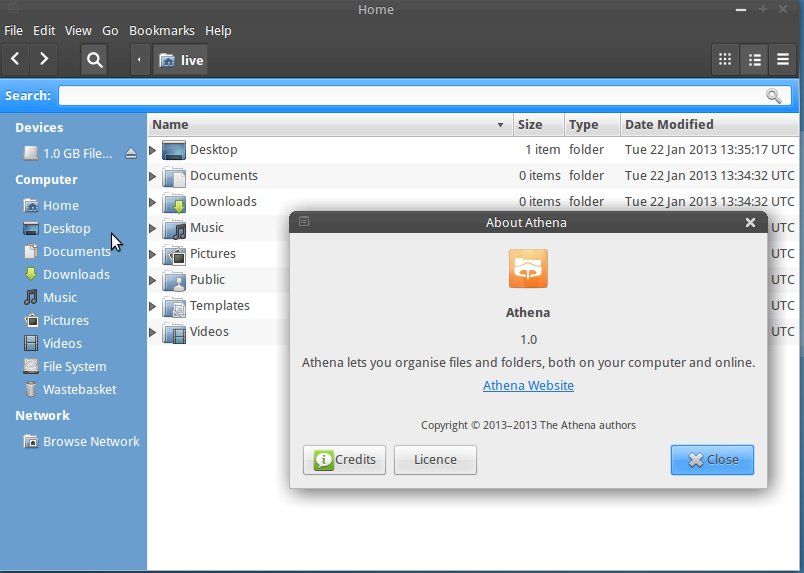Open the Athena Website link
The image size is (804, 573).
tap(528, 386)
